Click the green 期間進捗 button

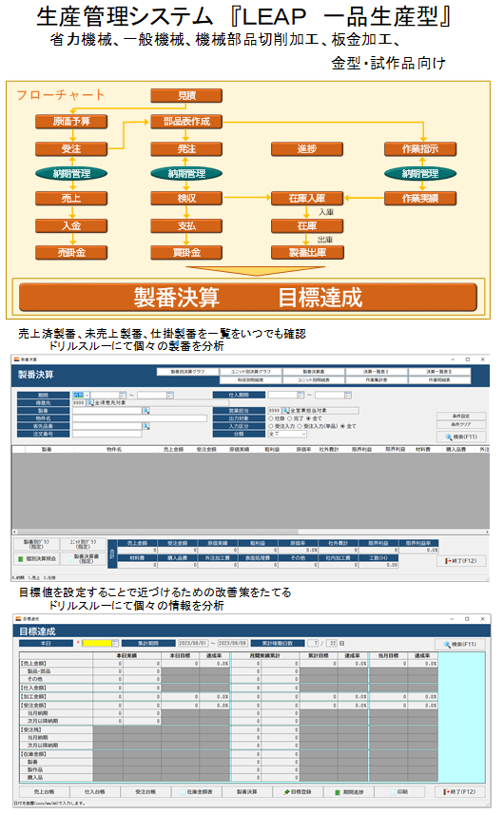pyautogui.click(x=349, y=791)
